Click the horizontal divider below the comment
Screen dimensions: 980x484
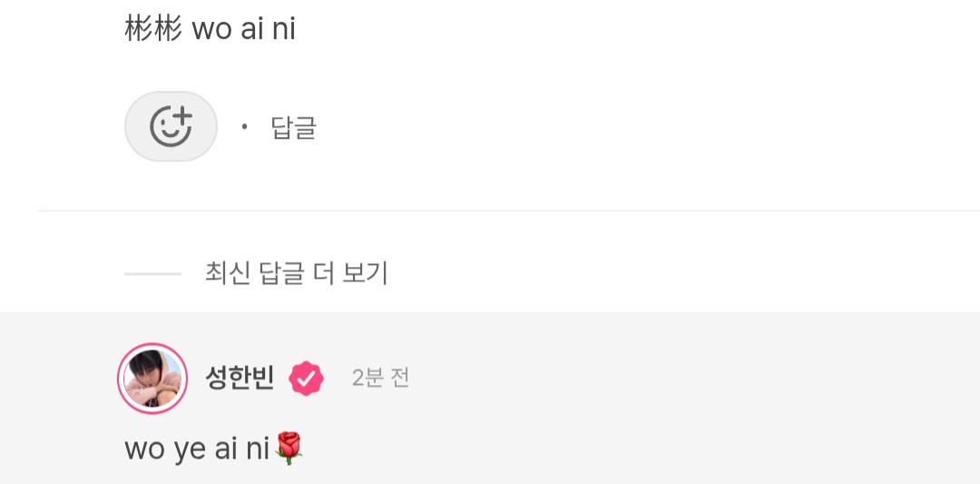tap(509, 211)
